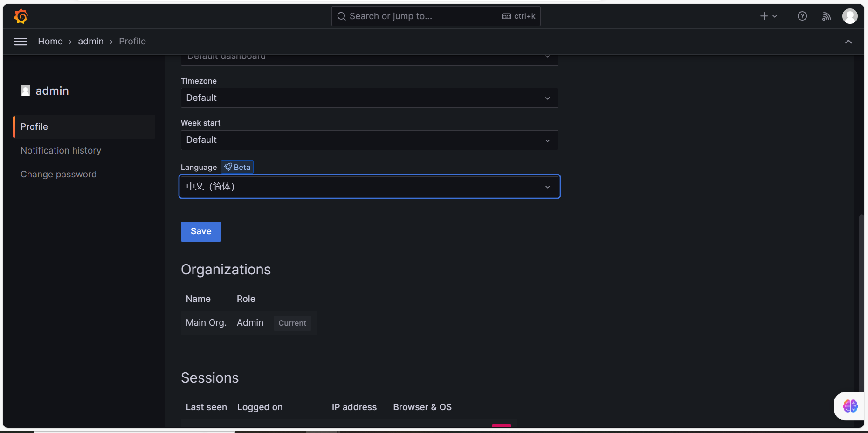The width and height of the screenshot is (868, 433).
Task: Open the Language dropdown
Action: pos(369,187)
